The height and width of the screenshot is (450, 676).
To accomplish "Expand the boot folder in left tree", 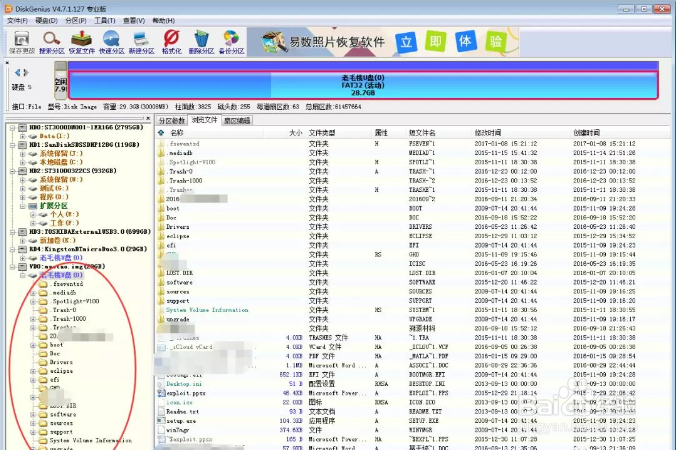I will click(x=33, y=345).
